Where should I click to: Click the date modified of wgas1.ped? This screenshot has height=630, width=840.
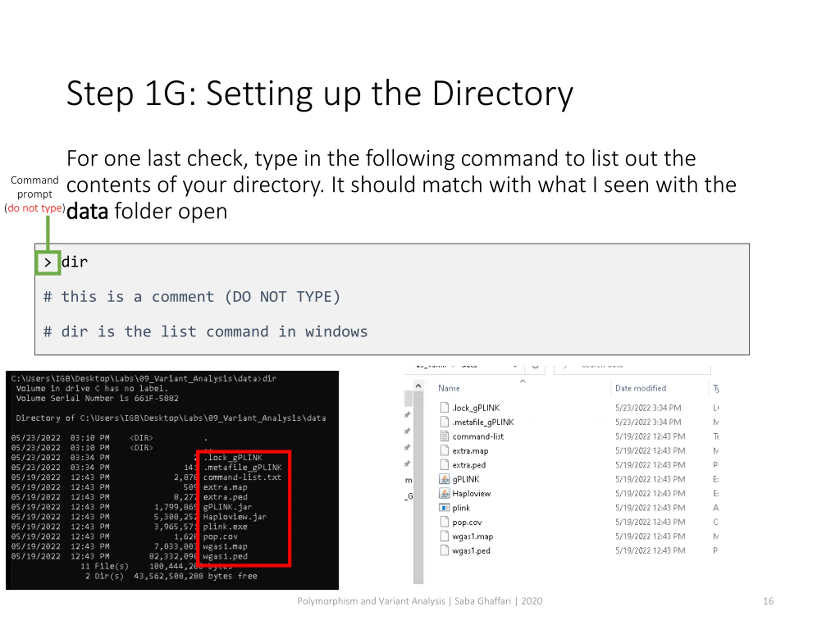pyautogui.click(x=650, y=551)
